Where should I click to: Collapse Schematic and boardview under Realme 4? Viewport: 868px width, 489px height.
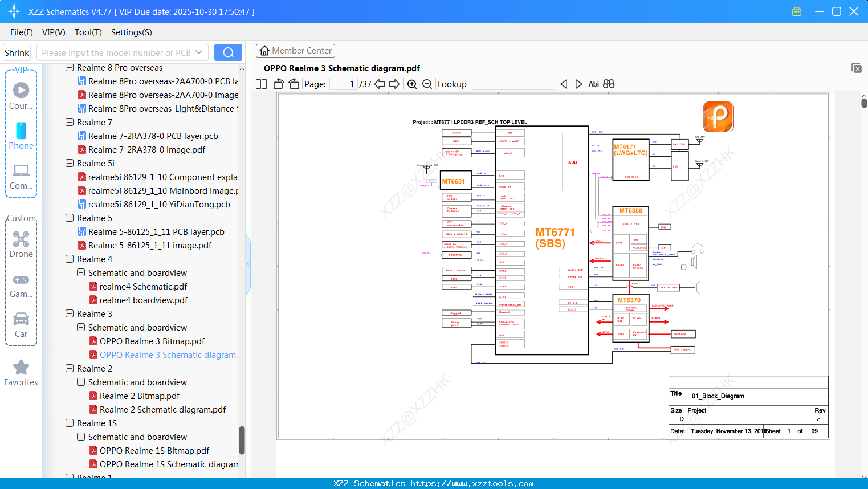click(x=81, y=273)
